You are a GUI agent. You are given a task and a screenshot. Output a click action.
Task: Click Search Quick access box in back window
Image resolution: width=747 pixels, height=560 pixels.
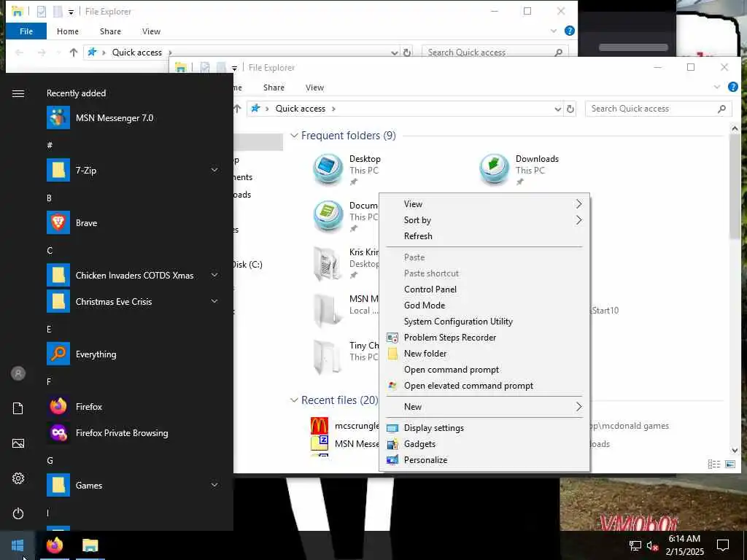495,52
